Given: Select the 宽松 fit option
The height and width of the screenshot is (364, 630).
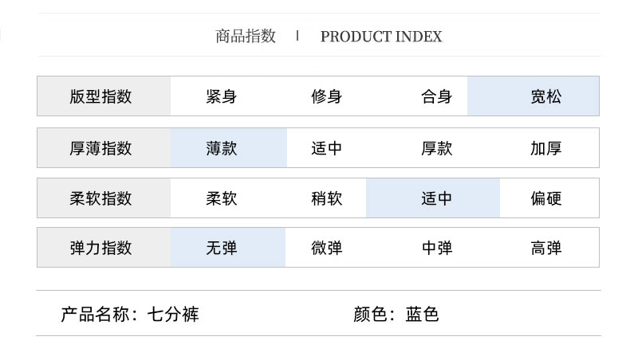Looking at the screenshot, I should coord(533,96).
